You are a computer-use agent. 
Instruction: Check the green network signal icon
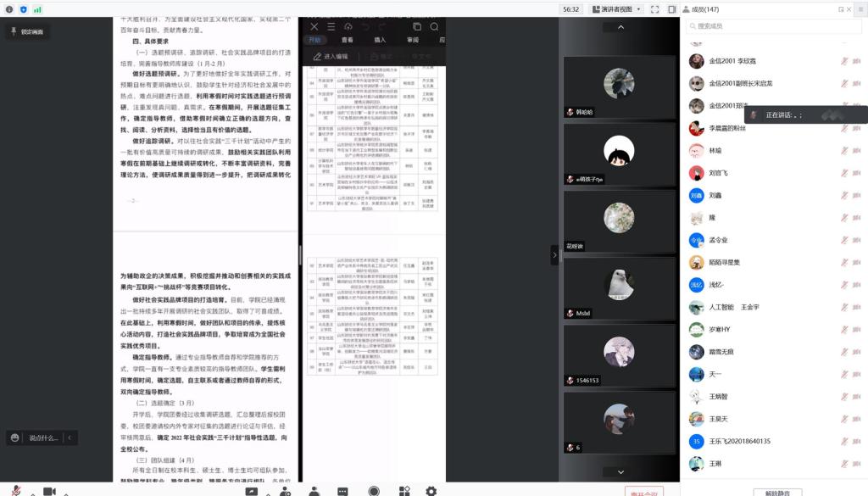[x=37, y=9]
